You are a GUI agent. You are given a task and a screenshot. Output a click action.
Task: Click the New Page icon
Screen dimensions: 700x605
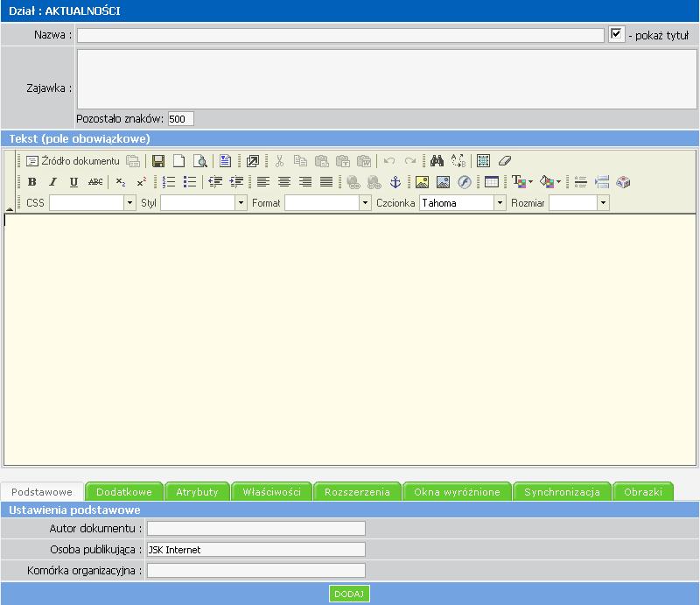click(179, 161)
